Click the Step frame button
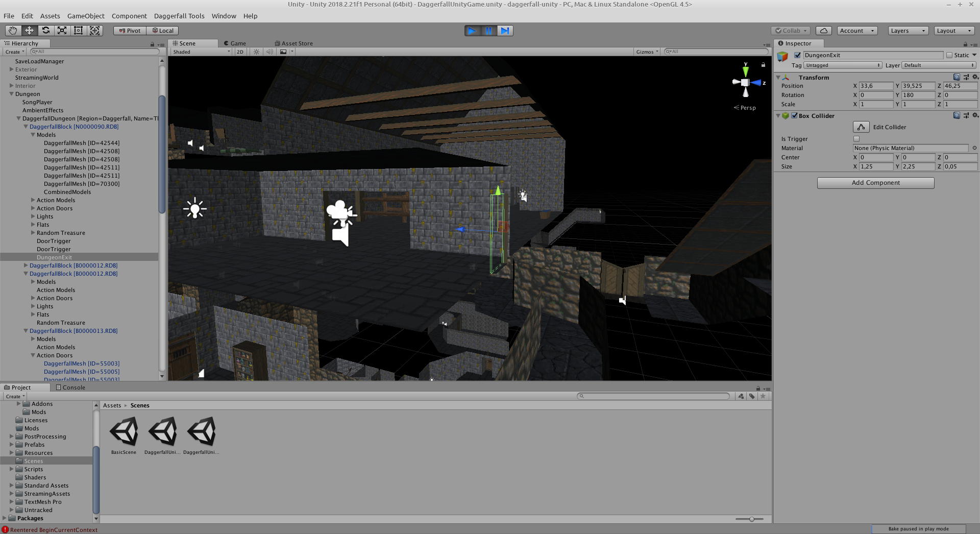This screenshot has width=980, height=534. pyautogui.click(x=505, y=31)
